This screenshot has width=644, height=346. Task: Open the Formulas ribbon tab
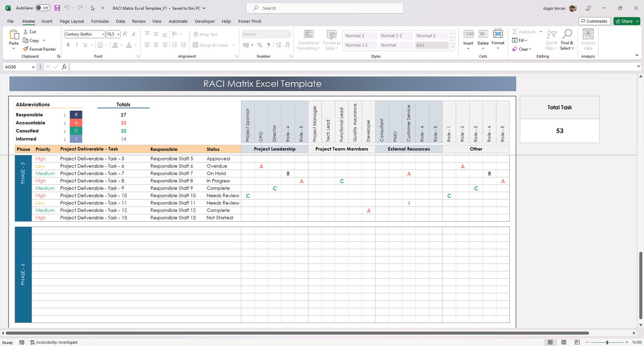[100, 21]
